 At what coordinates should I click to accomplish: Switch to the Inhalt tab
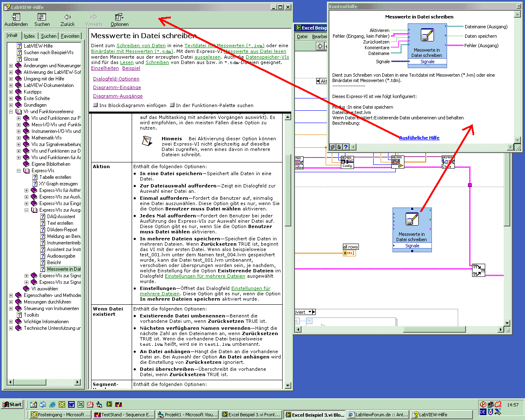click(x=12, y=36)
